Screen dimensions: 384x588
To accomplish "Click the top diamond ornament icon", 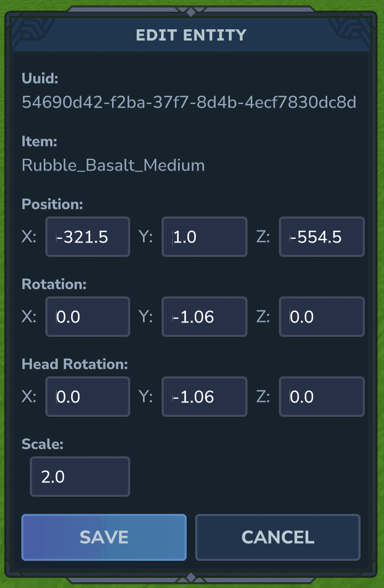I will pos(191,12).
